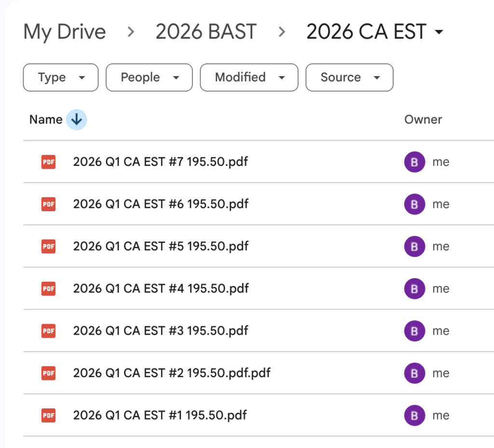The image size is (494, 448).
Task: Click the PDF icon for EST #3 file
Action: [x=48, y=331]
